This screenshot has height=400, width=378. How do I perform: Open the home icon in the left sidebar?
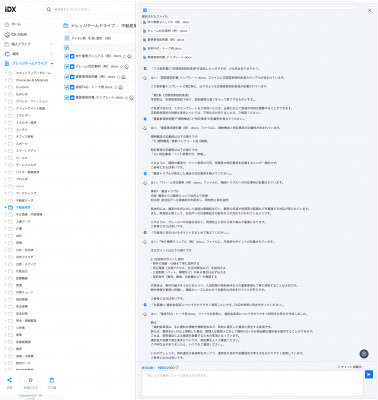[x=7, y=24]
